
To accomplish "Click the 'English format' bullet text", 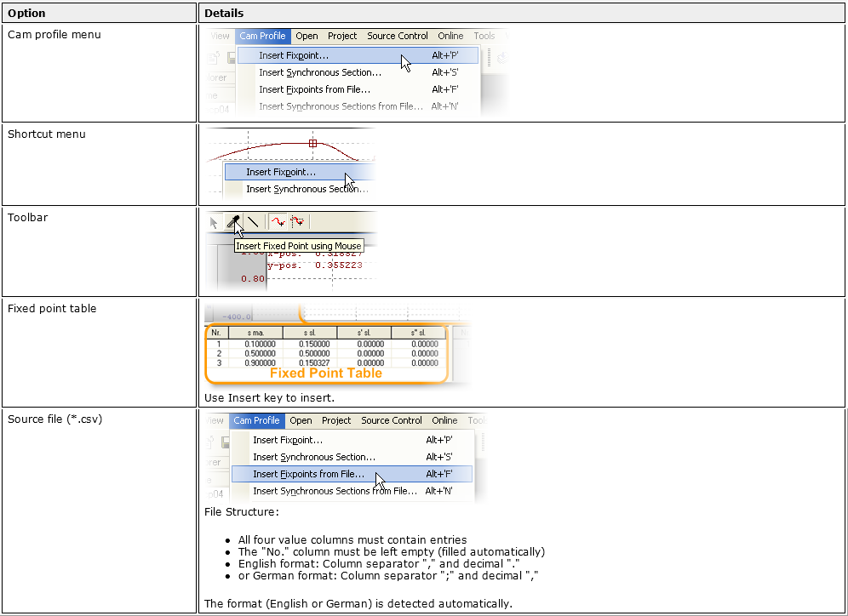I will 379,563.
